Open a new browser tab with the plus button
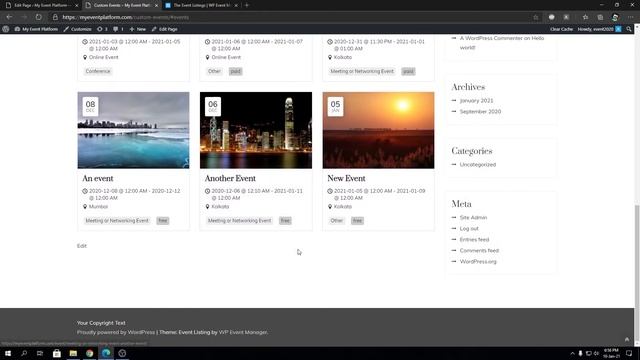640x360 pixels. [x=247, y=5]
